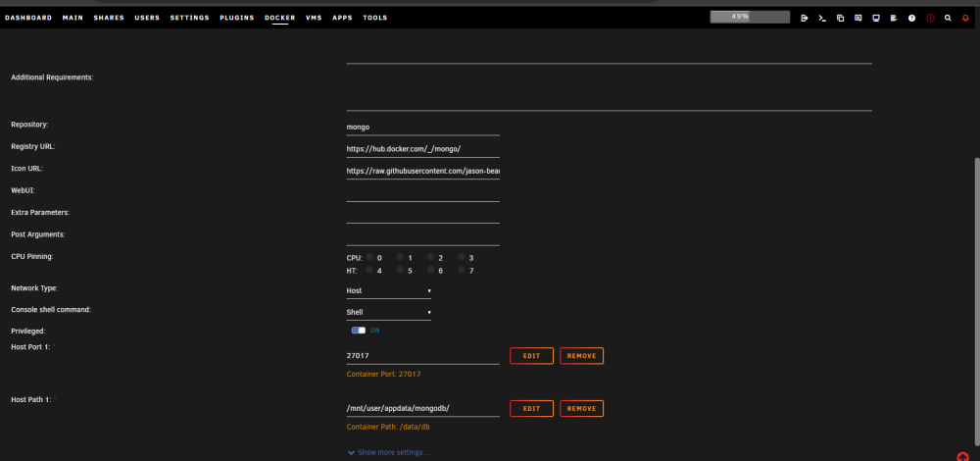Image resolution: width=980 pixels, height=461 pixels.
Task: Pin container to HT core 4
Action: pyautogui.click(x=370, y=270)
